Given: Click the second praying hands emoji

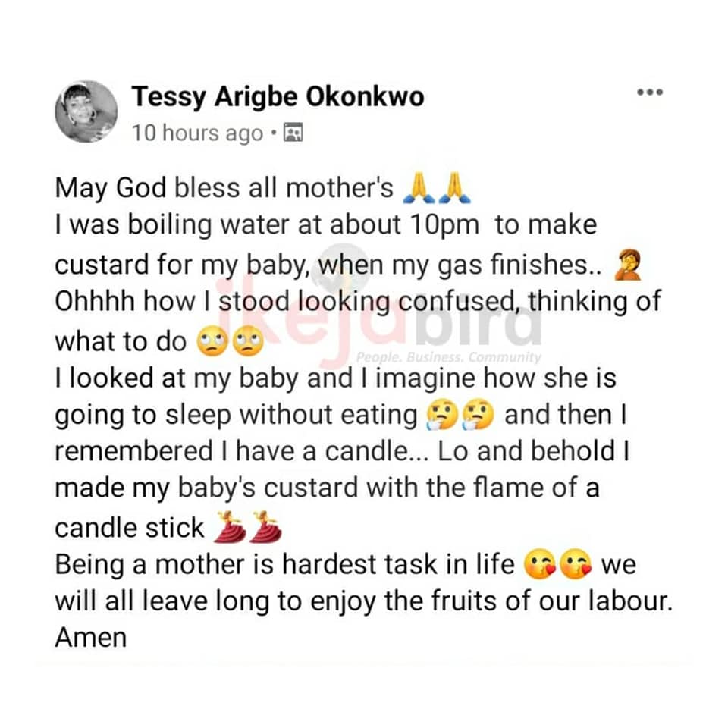Looking at the screenshot, I should [454, 188].
